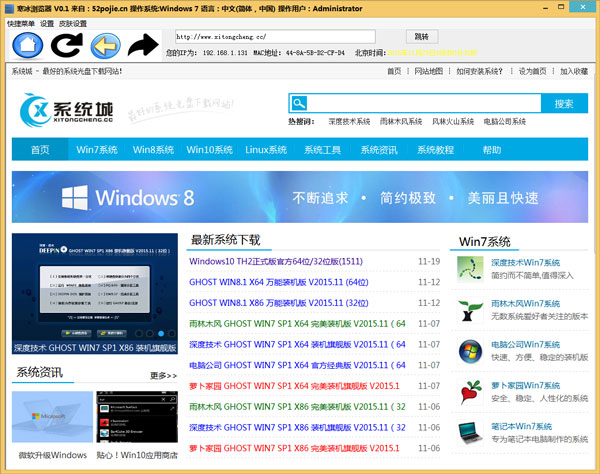This screenshot has height=474, width=600.
Task: Open the Win7系统 navigation tab
Action: click(x=97, y=150)
